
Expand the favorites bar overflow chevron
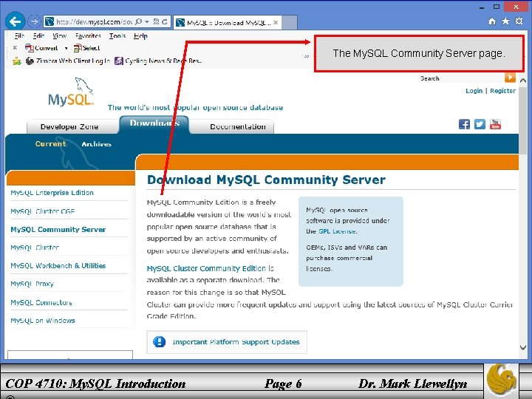[x=307, y=56]
